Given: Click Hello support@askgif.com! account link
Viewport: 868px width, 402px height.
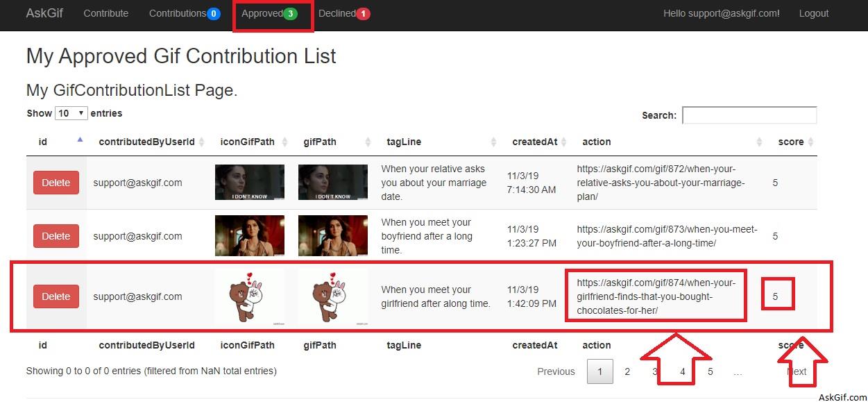Looking at the screenshot, I should point(722,13).
